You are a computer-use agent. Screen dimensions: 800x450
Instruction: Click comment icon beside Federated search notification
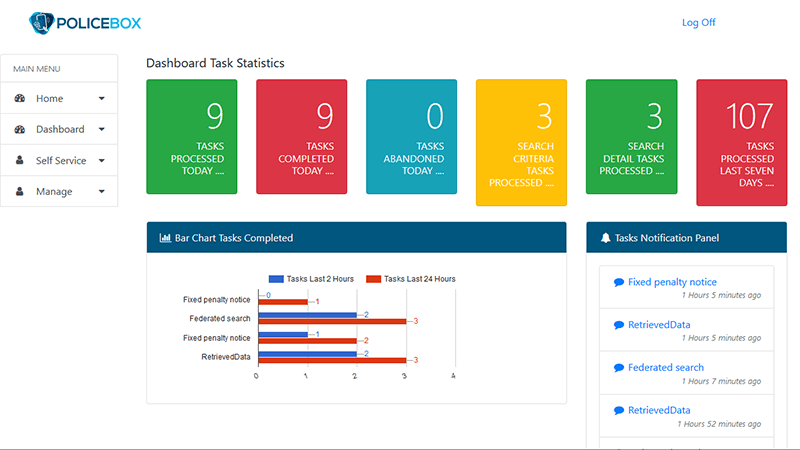pyautogui.click(x=619, y=368)
